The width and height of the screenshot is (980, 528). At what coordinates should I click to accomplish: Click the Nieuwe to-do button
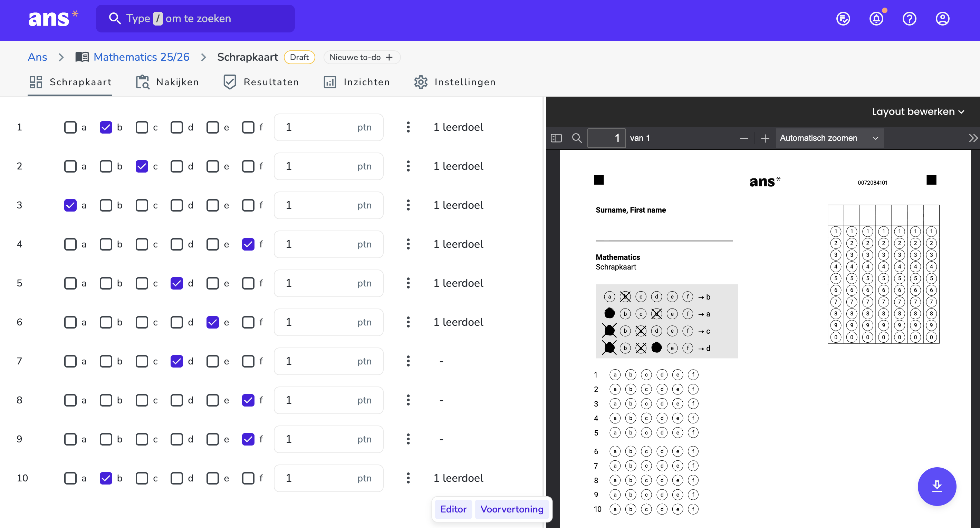[362, 57]
